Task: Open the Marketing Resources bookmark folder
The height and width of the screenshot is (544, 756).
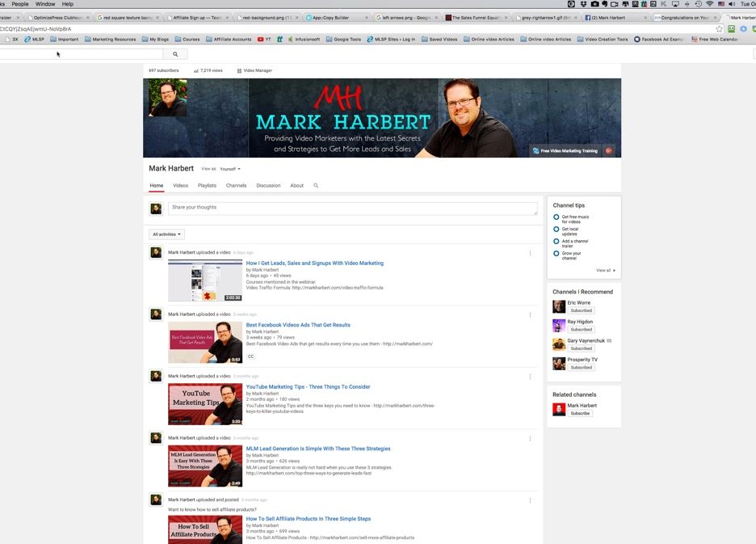Action: click(x=111, y=39)
